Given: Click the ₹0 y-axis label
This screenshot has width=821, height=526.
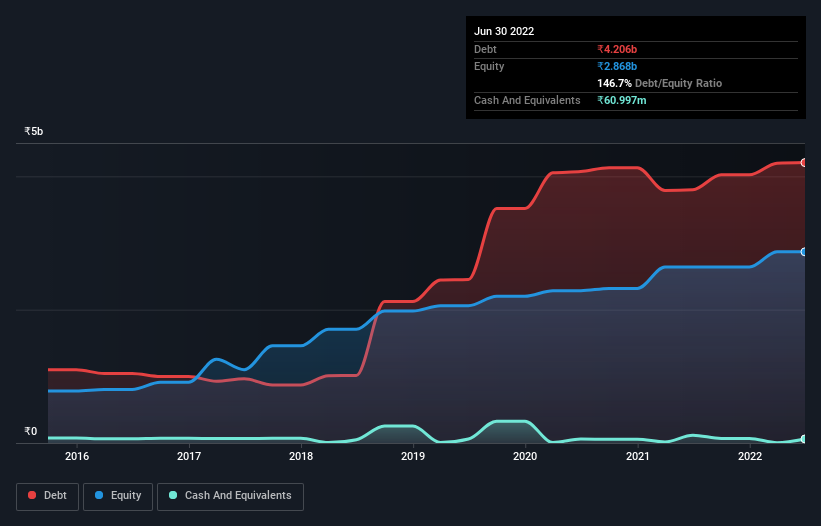Looking at the screenshot, I should pyautogui.click(x=31, y=431).
